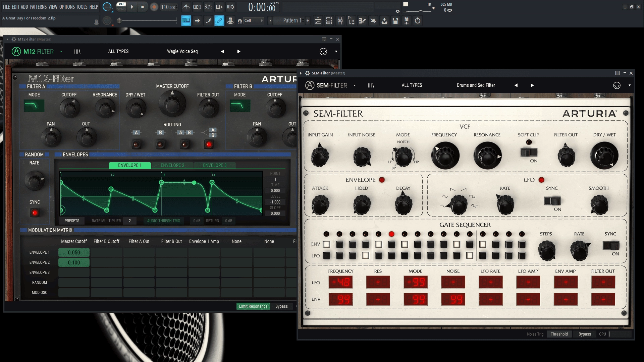This screenshot has width=644, height=362.
Task: Click the Record button in transport bar
Action: (x=154, y=7)
